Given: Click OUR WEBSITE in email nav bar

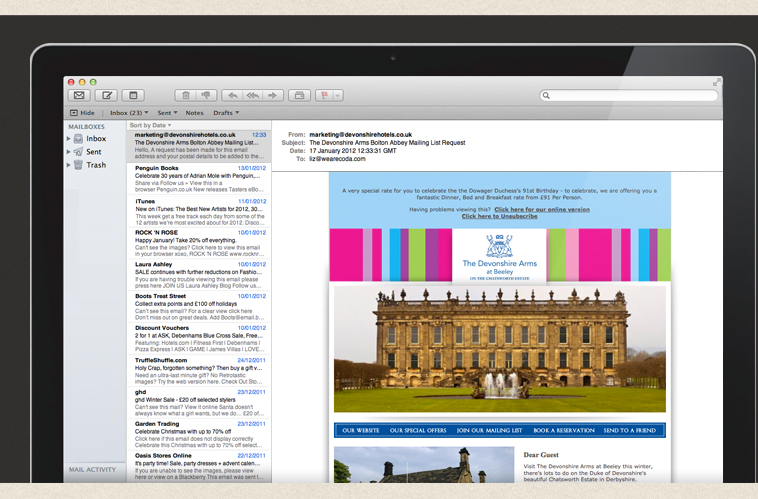Looking at the screenshot, I should click(361, 430).
